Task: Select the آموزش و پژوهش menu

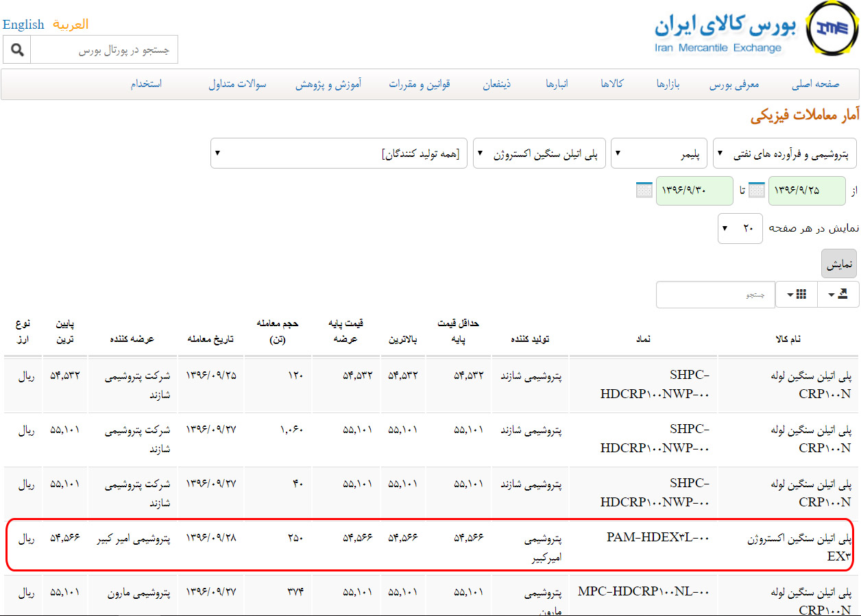Action: click(x=328, y=84)
